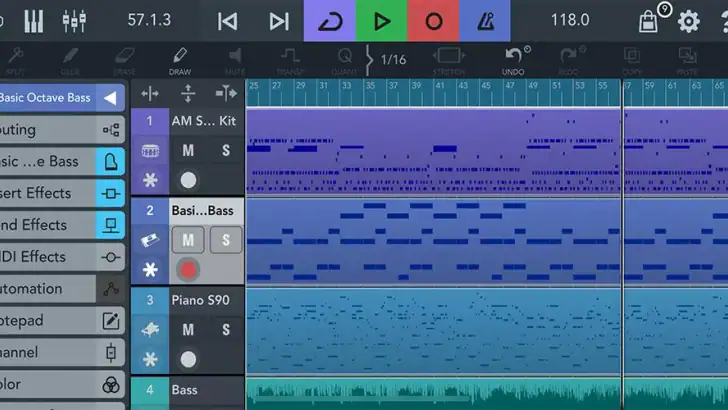Open the Insert Effects section
Screen dimensions: 728x410
pos(62,193)
